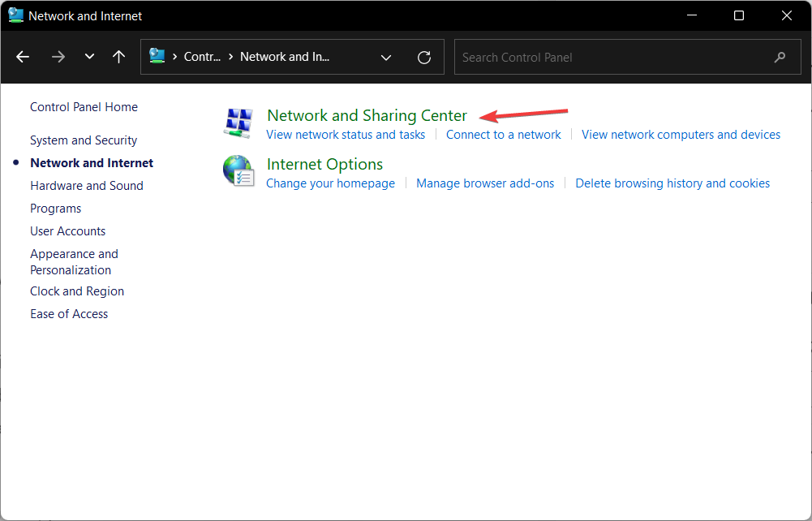The image size is (812, 521).
Task: Open Manage browser add-ons link
Action: pos(485,183)
